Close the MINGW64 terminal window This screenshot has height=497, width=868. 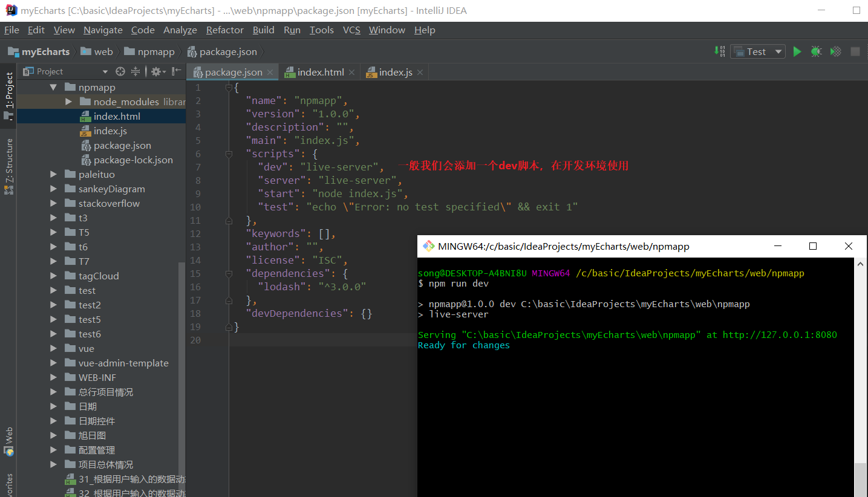click(x=849, y=246)
